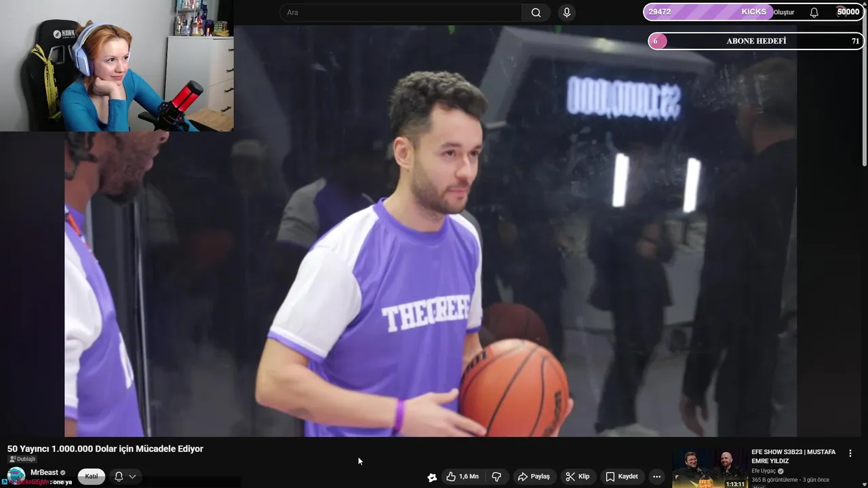This screenshot has width=868, height=488.
Task: Open EFE SHOW S3B23 video thumbnail
Action: [x=709, y=468]
